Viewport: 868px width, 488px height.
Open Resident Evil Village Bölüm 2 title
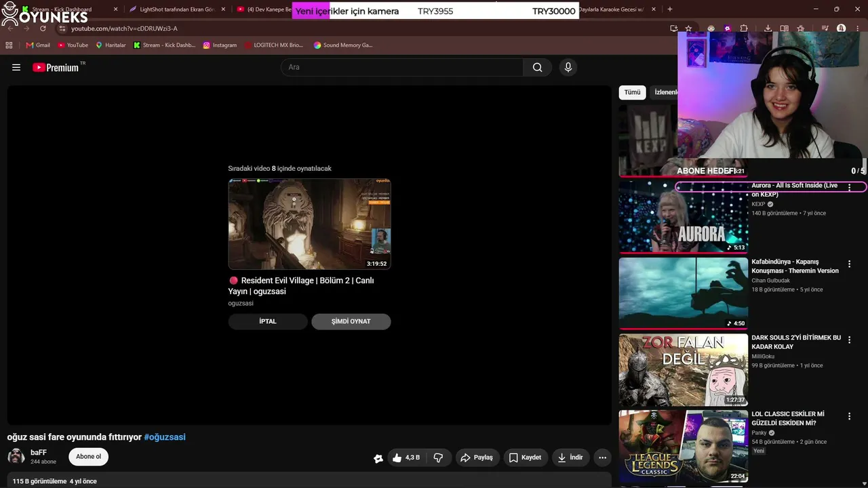[x=301, y=285]
